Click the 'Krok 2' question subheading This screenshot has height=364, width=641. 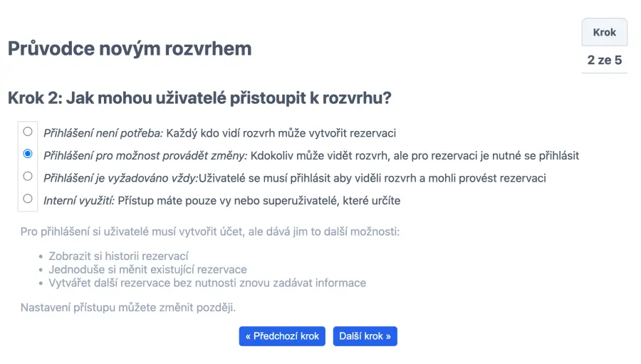pos(199,98)
